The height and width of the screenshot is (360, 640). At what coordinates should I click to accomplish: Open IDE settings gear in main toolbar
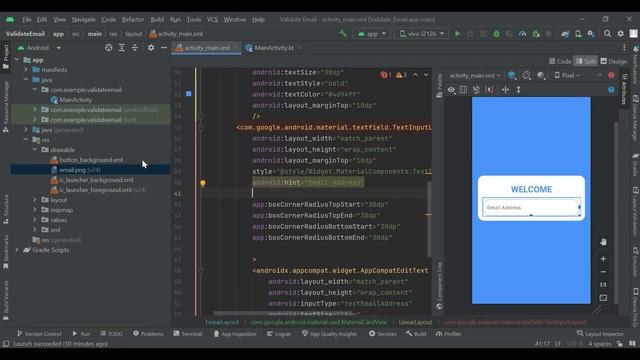click(620, 34)
